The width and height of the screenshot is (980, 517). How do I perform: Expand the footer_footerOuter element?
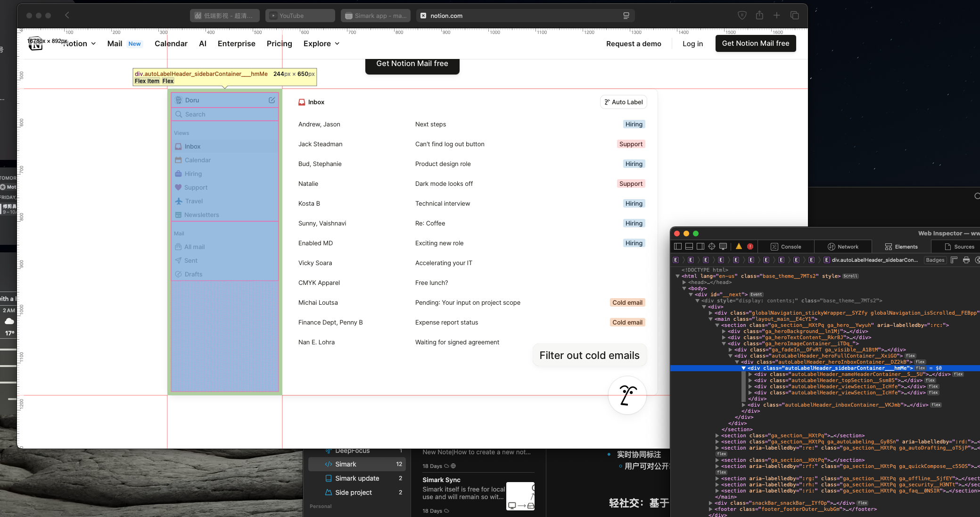(x=710, y=509)
